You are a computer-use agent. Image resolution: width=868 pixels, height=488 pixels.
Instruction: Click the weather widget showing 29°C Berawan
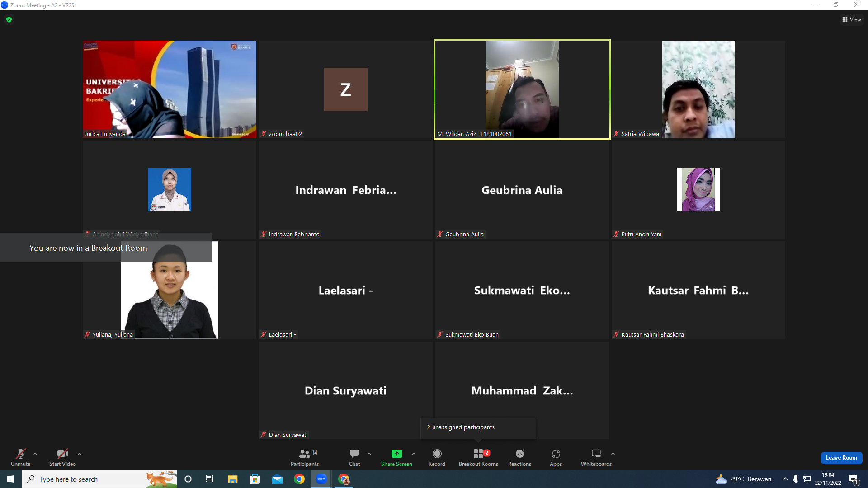744,479
